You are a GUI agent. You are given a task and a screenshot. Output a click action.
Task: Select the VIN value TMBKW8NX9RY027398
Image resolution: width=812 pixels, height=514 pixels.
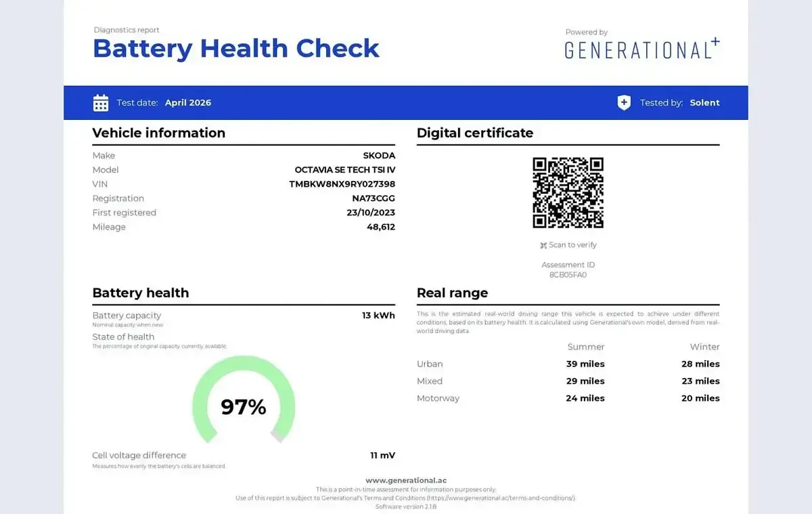point(342,184)
